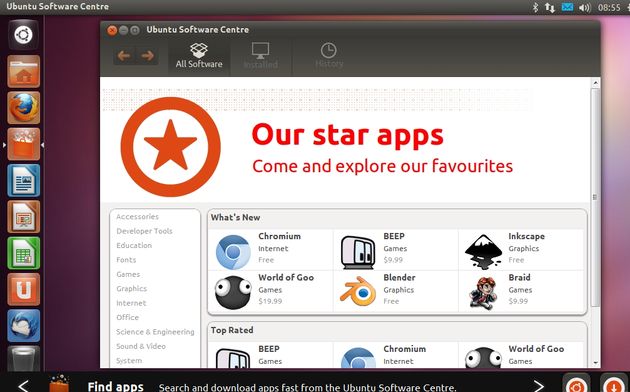The height and width of the screenshot is (392, 630).
Task: Select the Internet category in sidebar
Action: 131,303
